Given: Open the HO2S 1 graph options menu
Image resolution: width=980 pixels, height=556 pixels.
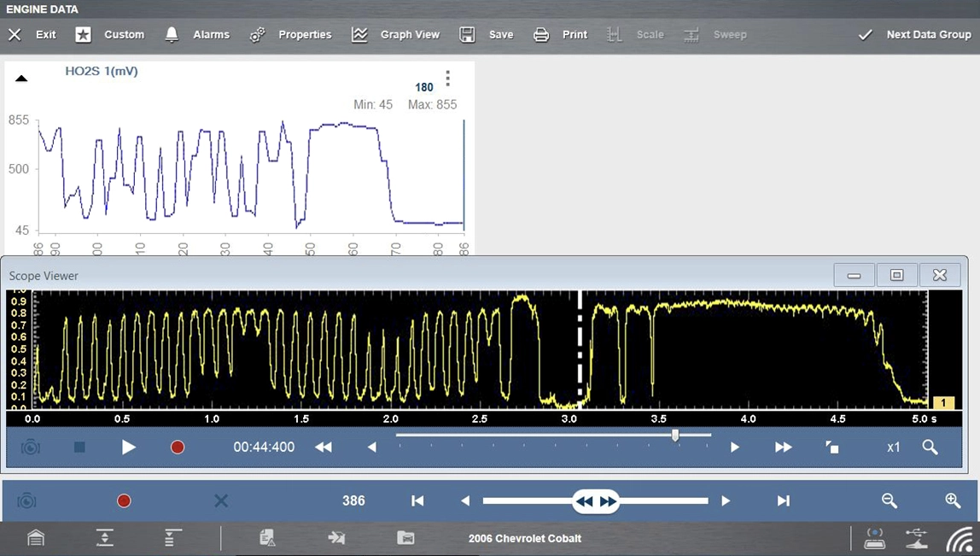Looking at the screenshot, I should (x=447, y=79).
